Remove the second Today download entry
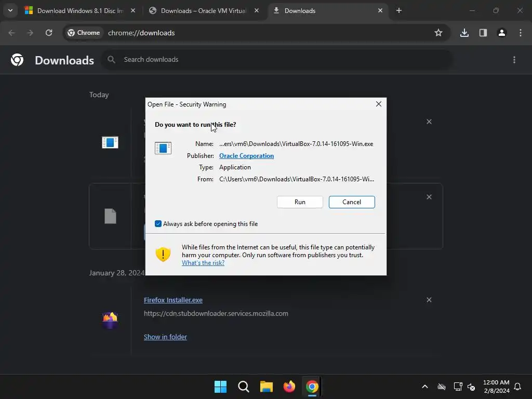 pyautogui.click(x=429, y=197)
